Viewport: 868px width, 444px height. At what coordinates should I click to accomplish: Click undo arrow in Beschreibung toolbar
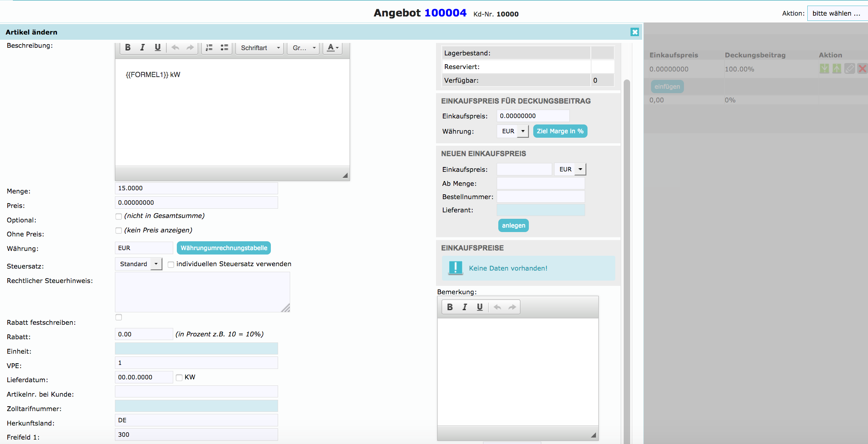(175, 47)
